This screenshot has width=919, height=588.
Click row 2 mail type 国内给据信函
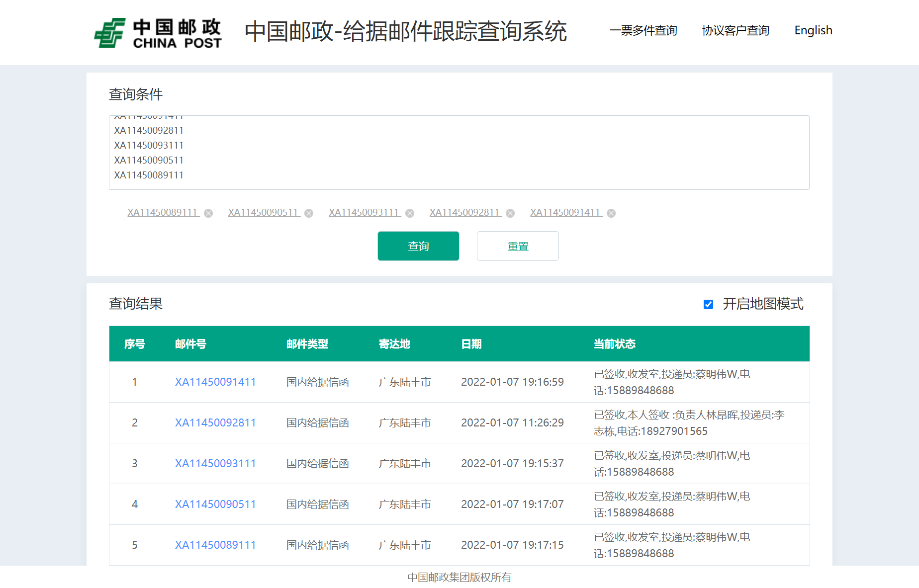pyautogui.click(x=318, y=422)
